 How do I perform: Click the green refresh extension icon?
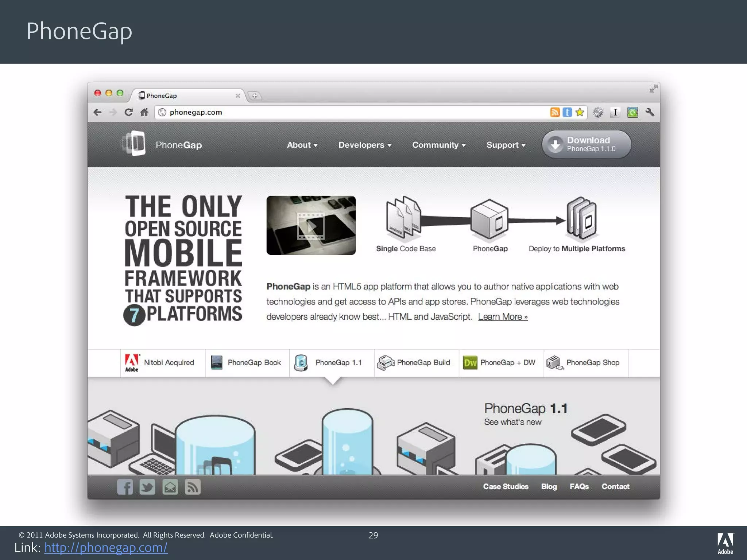click(x=633, y=112)
